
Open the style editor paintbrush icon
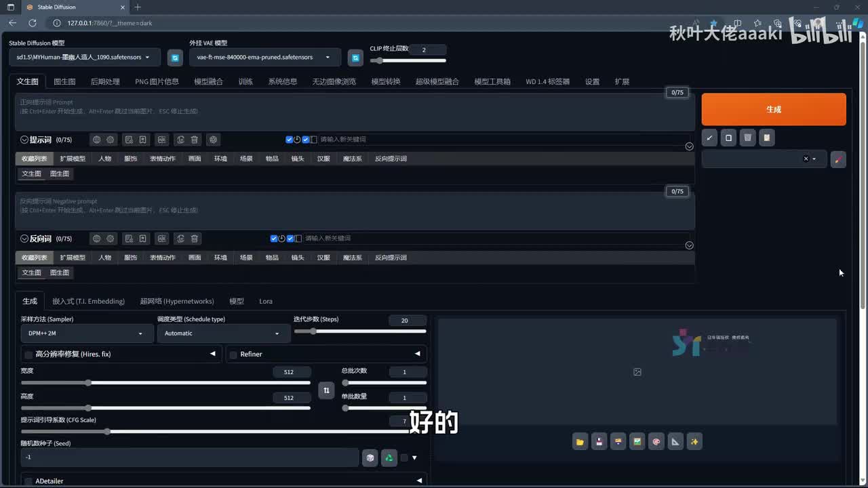coord(838,159)
